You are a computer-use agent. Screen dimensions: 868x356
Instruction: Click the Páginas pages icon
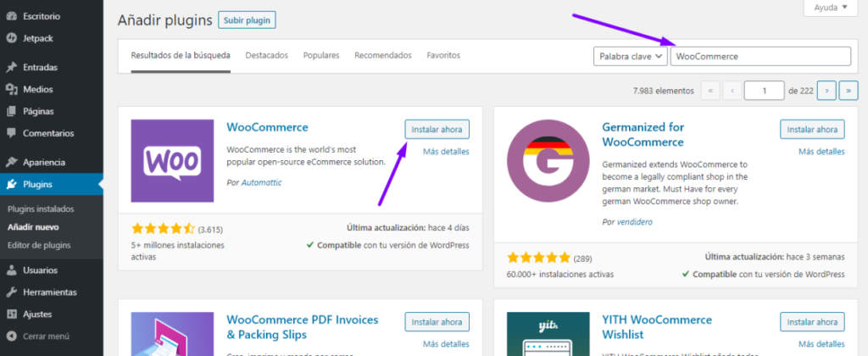tap(10, 111)
